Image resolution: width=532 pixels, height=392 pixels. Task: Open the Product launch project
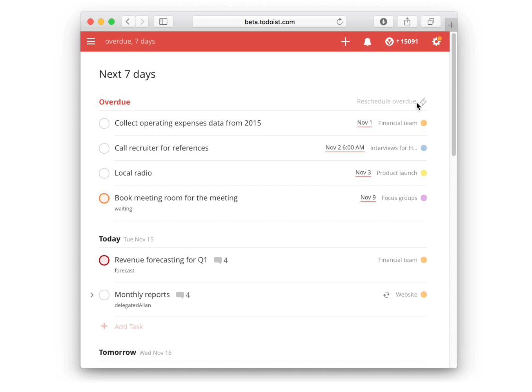[397, 173]
